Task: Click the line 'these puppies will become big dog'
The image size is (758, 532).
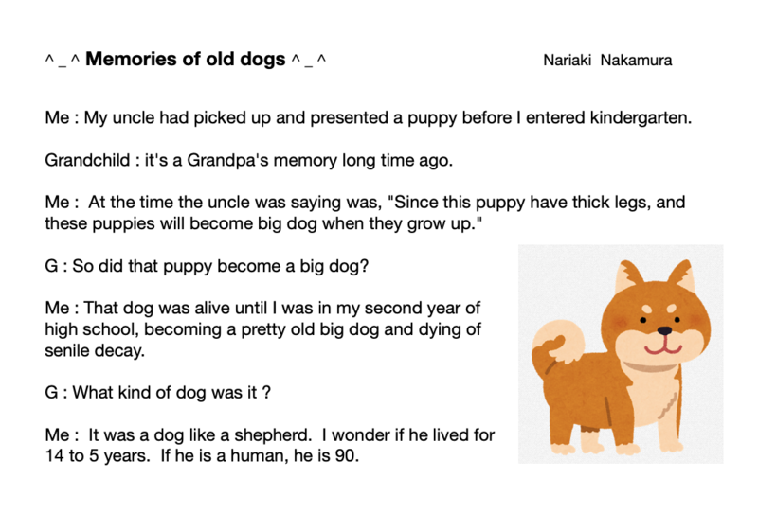Action: click(x=263, y=223)
